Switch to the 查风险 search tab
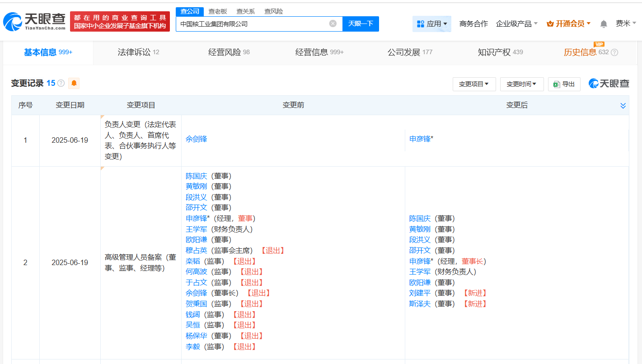The image size is (642, 364). [x=274, y=11]
